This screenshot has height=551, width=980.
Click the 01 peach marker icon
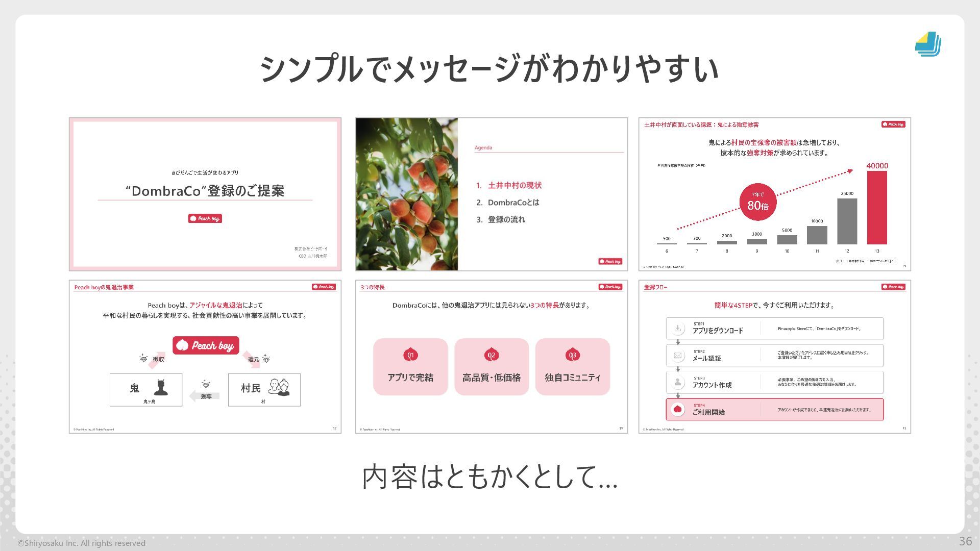410,355
